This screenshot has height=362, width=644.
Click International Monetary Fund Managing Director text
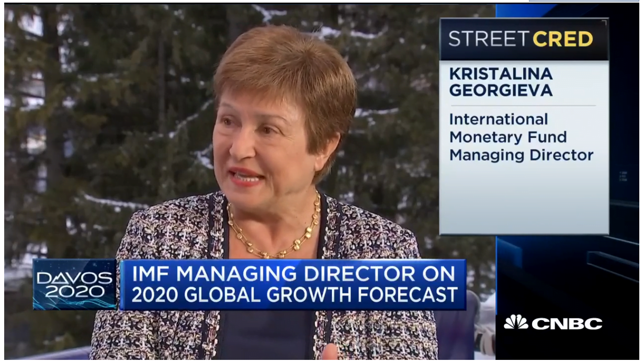[521, 137]
